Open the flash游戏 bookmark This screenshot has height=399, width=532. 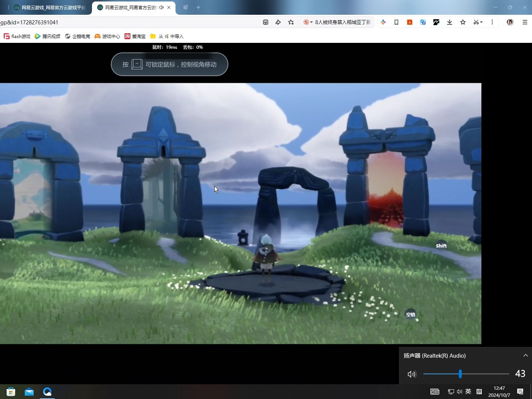[17, 36]
